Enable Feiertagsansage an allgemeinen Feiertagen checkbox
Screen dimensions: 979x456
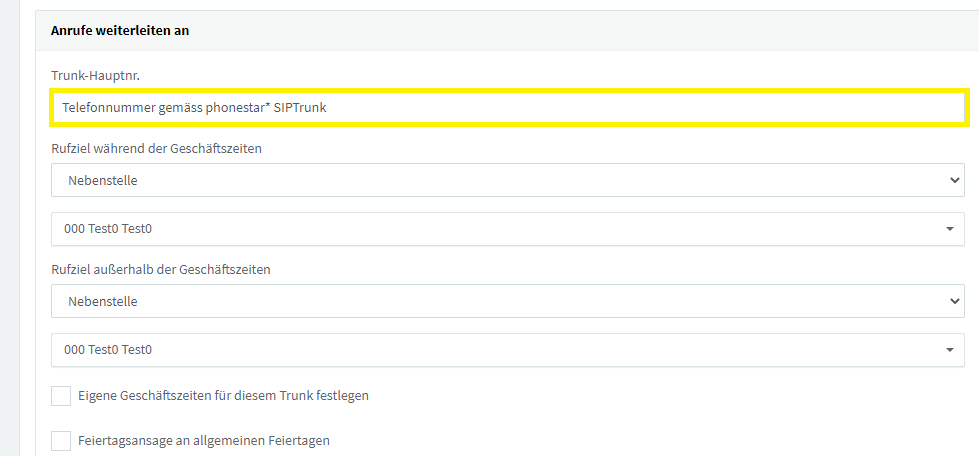click(x=61, y=440)
